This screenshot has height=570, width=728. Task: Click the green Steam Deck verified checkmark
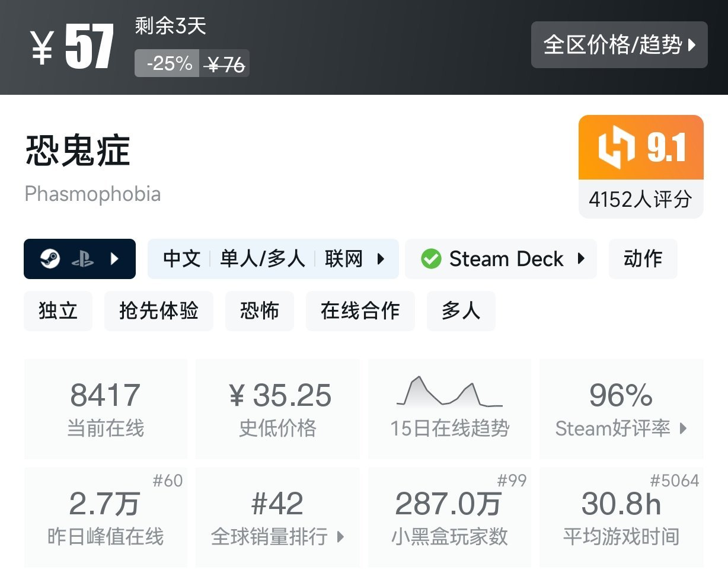[x=433, y=258]
